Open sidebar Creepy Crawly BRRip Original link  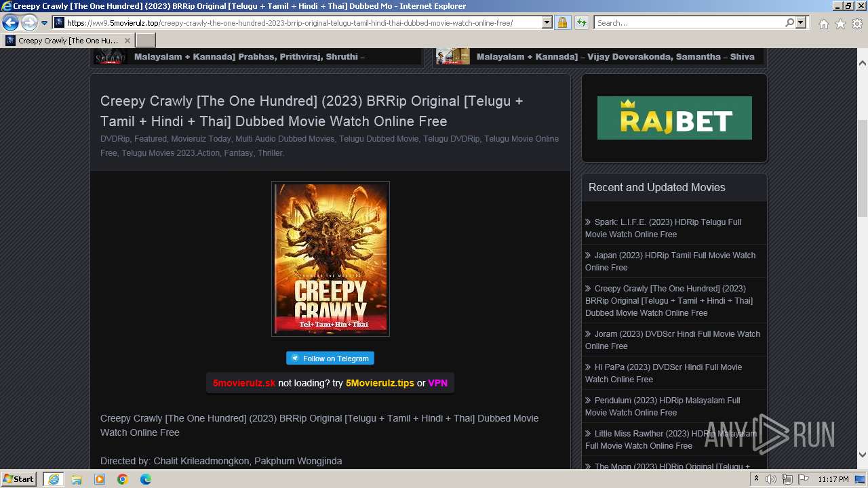click(669, 300)
